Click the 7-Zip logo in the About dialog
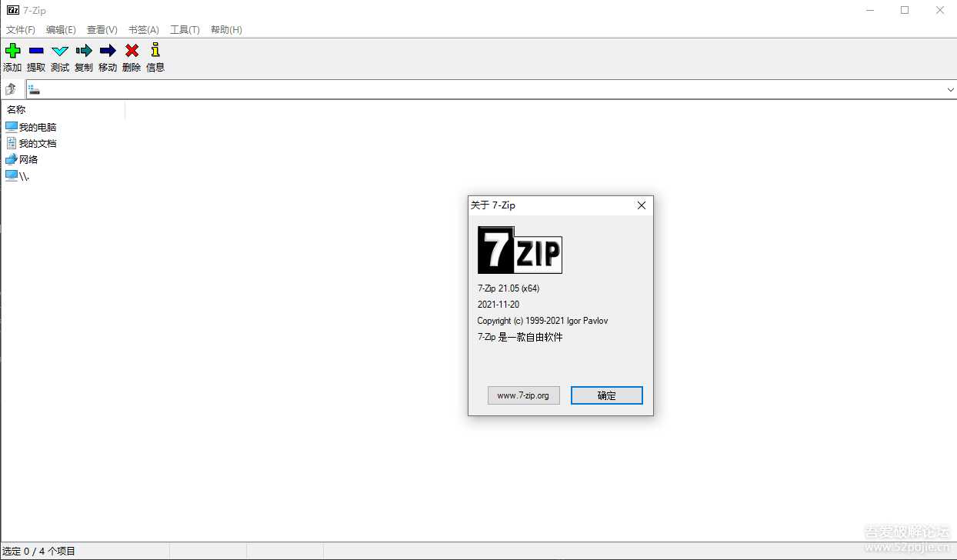This screenshot has height=560, width=957. tap(519, 251)
